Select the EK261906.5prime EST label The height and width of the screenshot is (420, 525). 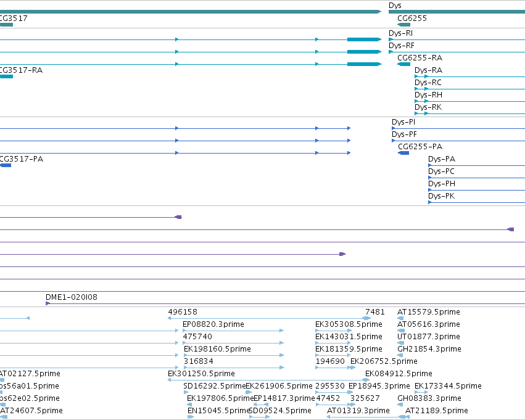279,386
